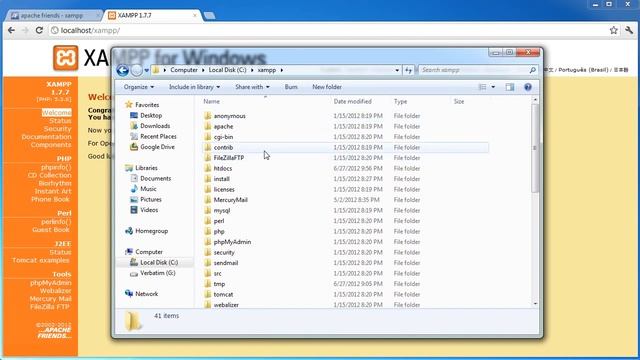Click New folder in toolbar
Viewport: 640px width, 360px height.
click(327, 87)
